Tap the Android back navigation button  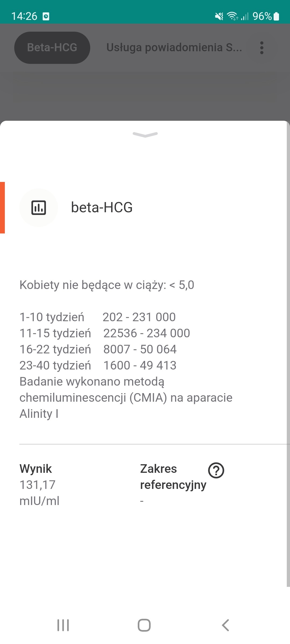[x=226, y=625]
